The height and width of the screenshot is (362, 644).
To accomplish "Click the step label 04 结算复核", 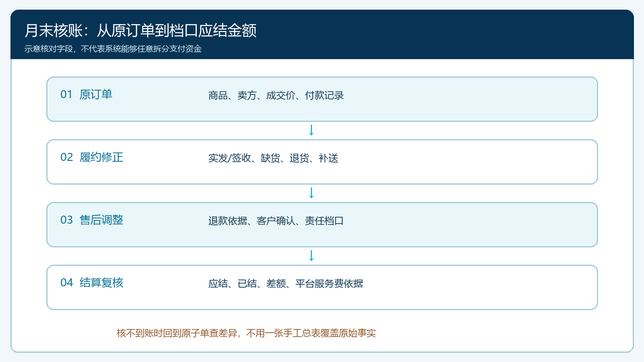I will point(92,283).
